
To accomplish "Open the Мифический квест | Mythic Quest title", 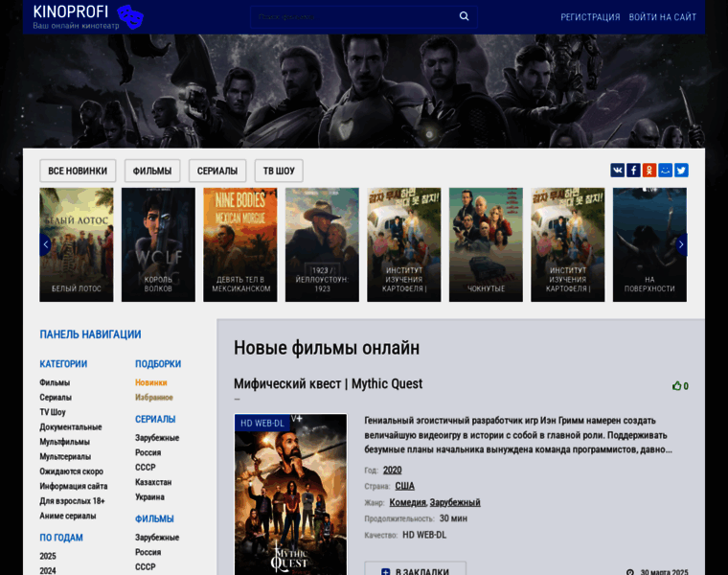I will [x=328, y=384].
